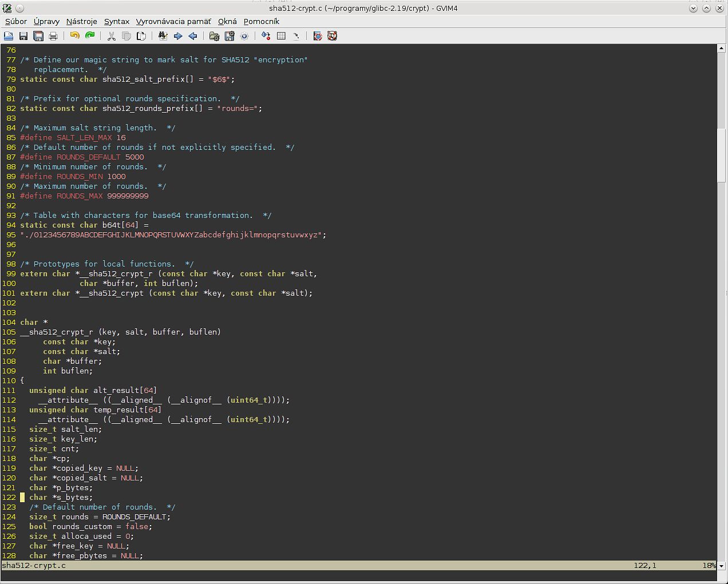Screen dimensions: 728x584
Task: Open the Súbor menu
Action: tap(16, 21)
